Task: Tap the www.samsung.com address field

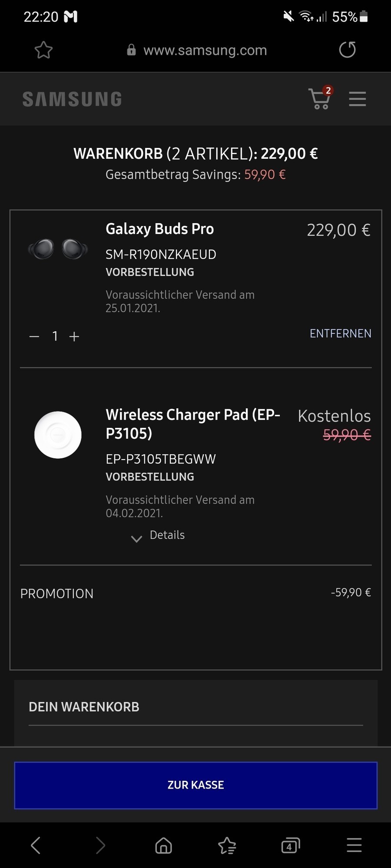Action: pos(205,50)
